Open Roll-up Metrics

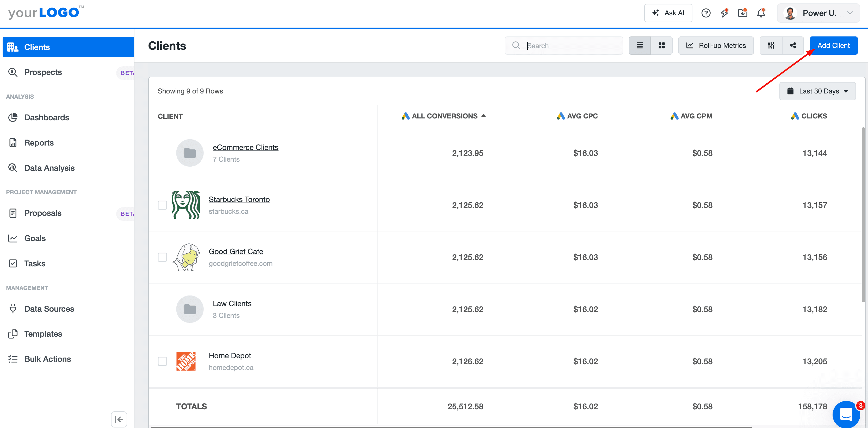[x=716, y=45]
